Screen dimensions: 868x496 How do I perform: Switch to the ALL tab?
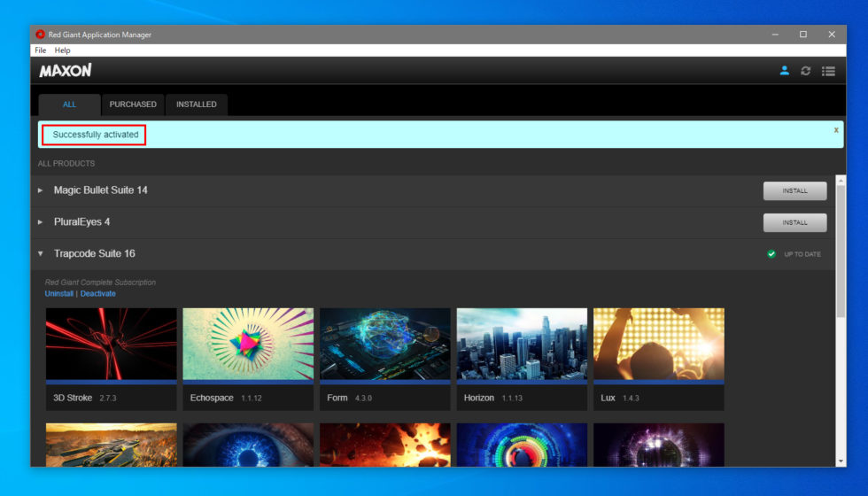pyautogui.click(x=69, y=105)
